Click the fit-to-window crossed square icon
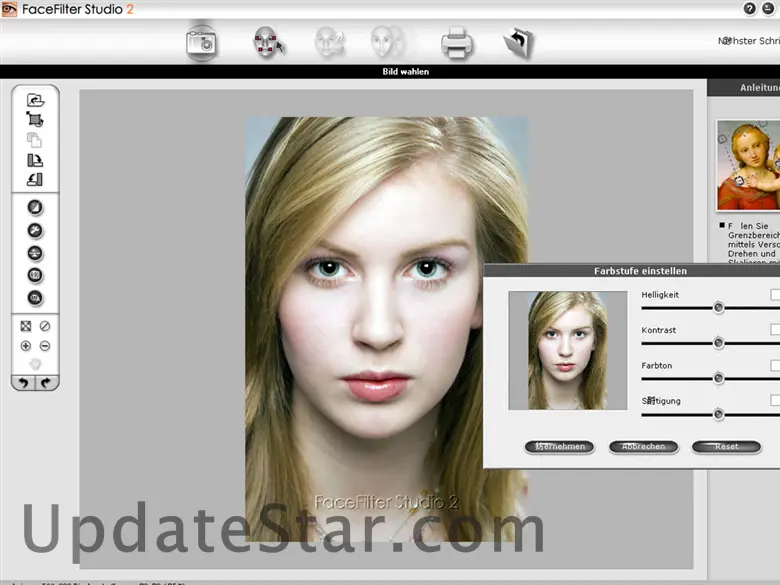The height and width of the screenshot is (585, 780). [25, 326]
